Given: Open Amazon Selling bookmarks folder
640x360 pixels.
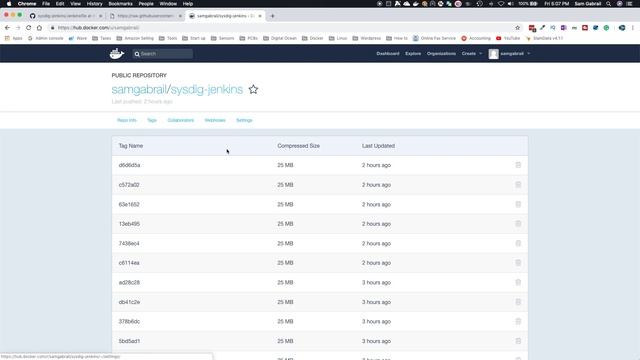Looking at the screenshot, I should pyautogui.click(x=135, y=38).
